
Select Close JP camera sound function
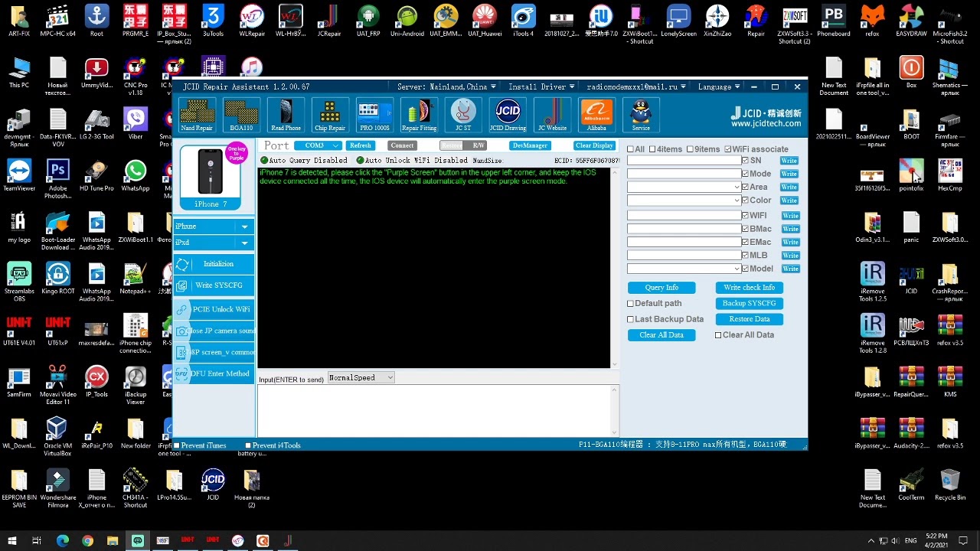214,331
